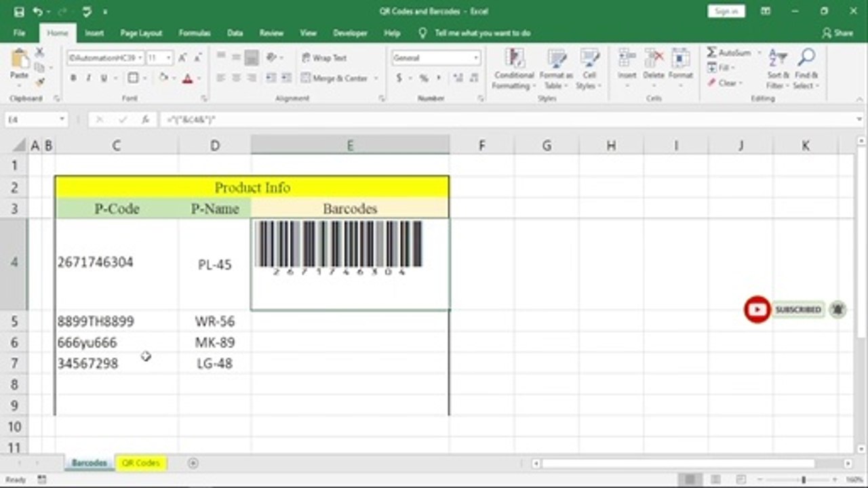This screenshot has height=488, width=868.
Task: Click the Sign in button
Action: tap(726, 12)
